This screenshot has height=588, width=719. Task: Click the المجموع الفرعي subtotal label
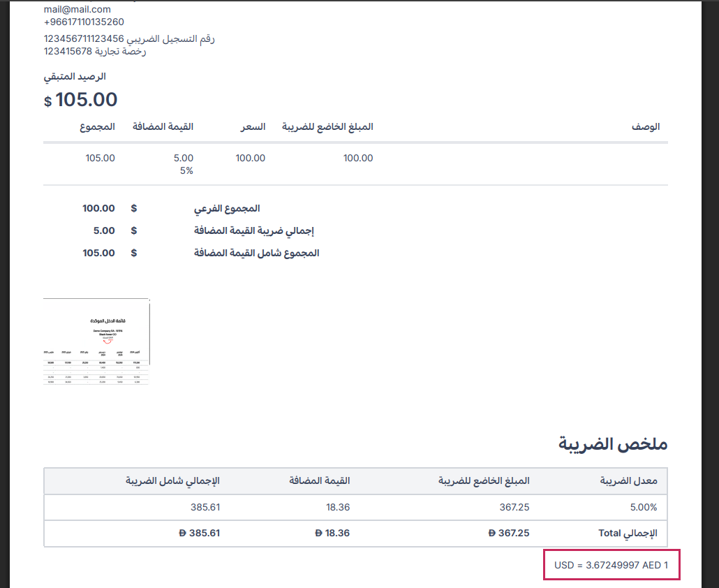(227, 208)
